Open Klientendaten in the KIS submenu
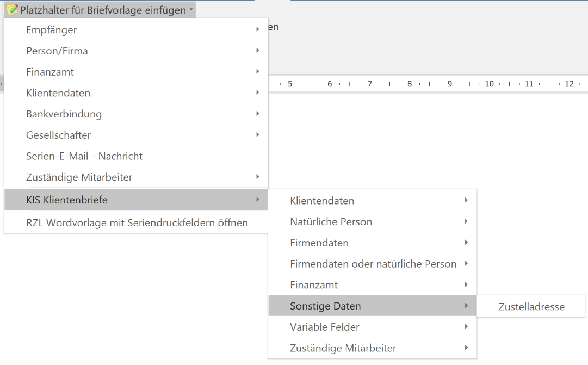Screen dimensions: 588x365 [322, 201]
